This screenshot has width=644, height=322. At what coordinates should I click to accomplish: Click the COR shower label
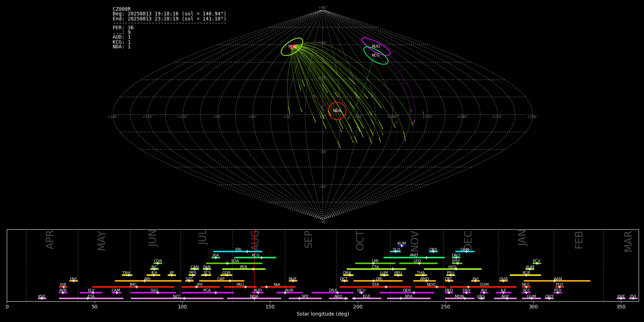(x=158, y=261)
